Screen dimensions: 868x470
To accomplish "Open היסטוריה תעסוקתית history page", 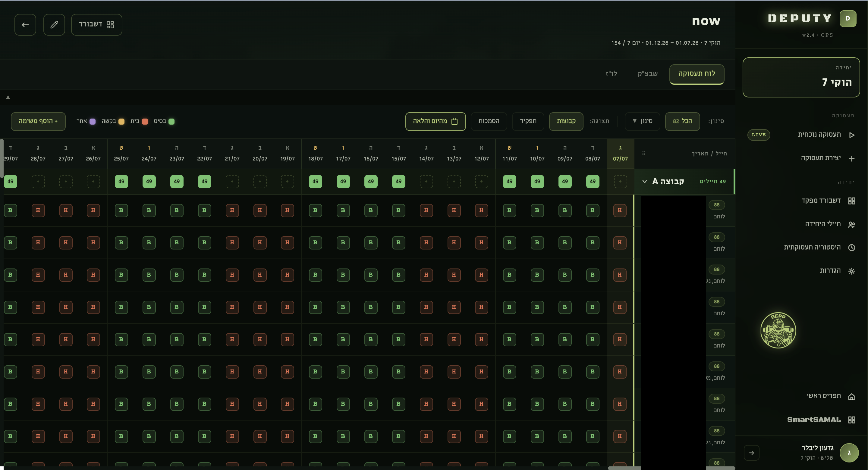I will pos(819,247).
